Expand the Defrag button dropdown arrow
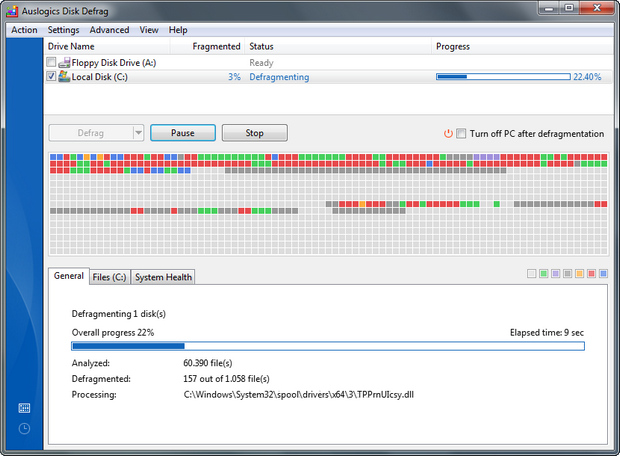Screen dimensions: 620x456 click(x=138, y=133)
